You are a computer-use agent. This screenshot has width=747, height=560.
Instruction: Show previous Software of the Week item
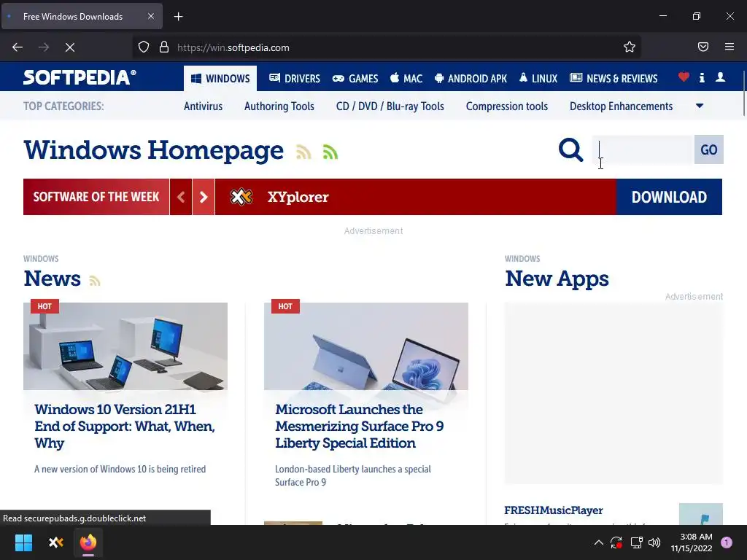pos(181,197)
